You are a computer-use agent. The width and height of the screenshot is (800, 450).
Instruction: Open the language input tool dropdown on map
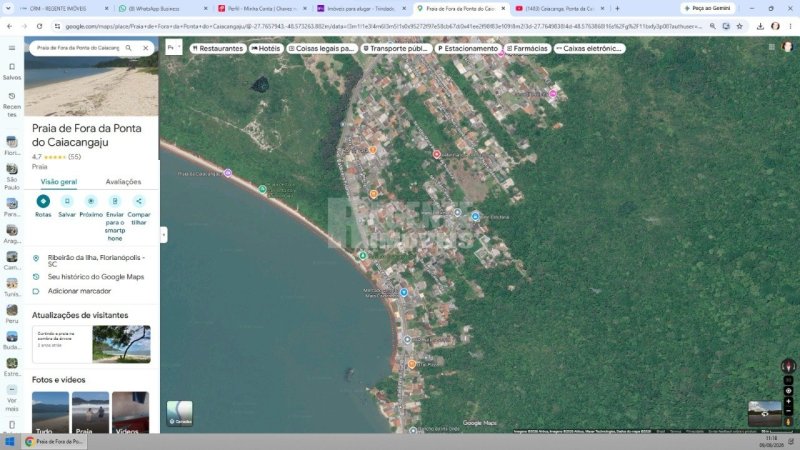[173, 47]
